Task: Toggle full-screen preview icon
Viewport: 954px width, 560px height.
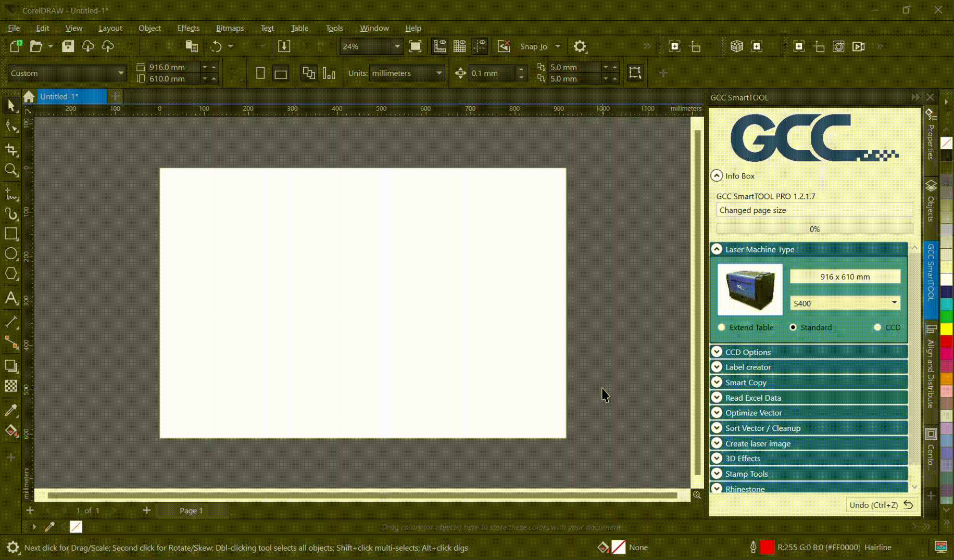Action: (x=415, y=46)
